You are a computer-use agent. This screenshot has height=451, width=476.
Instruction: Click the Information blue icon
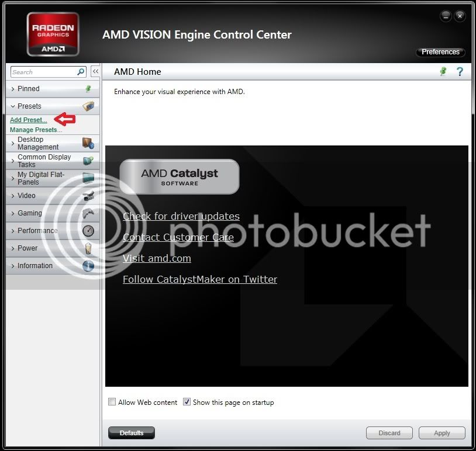point(88,266)
